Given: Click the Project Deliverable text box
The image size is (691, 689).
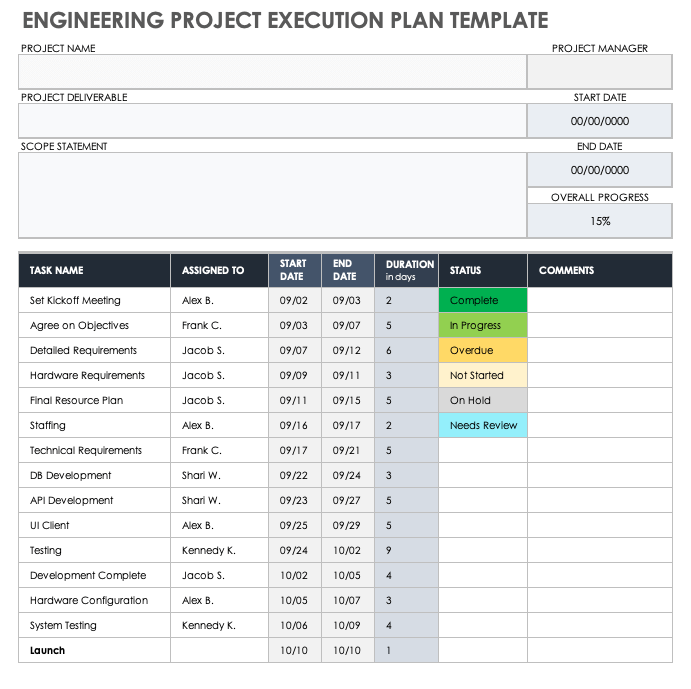Looking at the screenshot, I should point(272,121).
